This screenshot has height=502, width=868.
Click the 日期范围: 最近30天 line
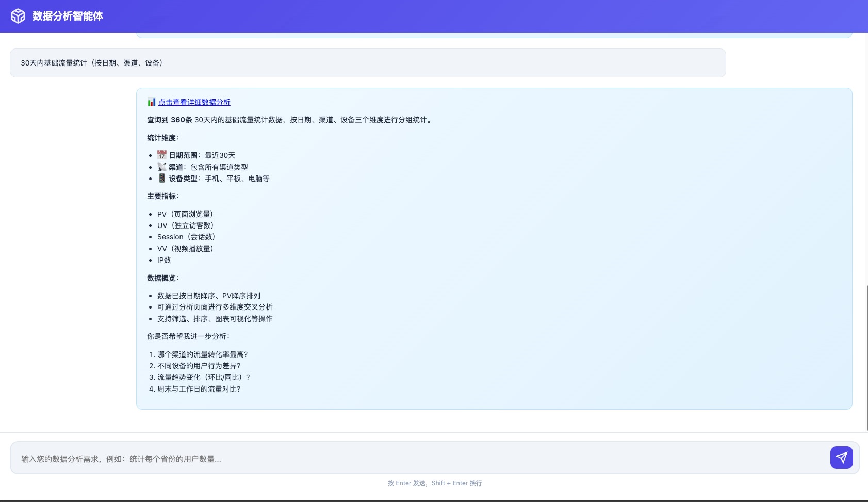point(196,155)
